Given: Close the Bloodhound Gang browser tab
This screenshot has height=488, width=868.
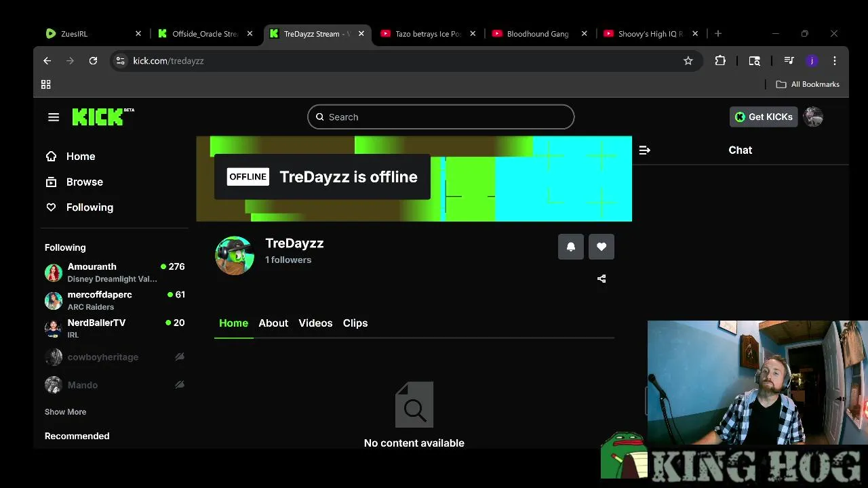Looking at the screenshot, I should [x=584, y=34].
